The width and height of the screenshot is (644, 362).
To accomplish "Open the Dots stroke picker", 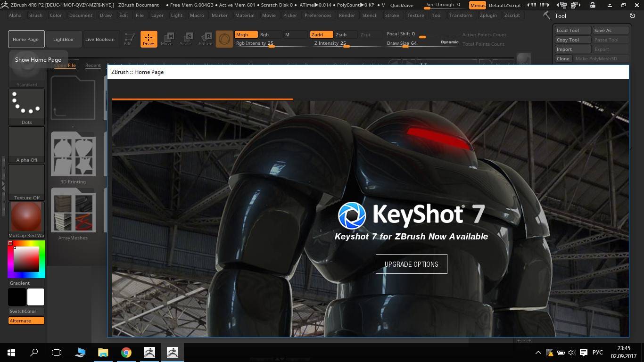I will point(26,107).
